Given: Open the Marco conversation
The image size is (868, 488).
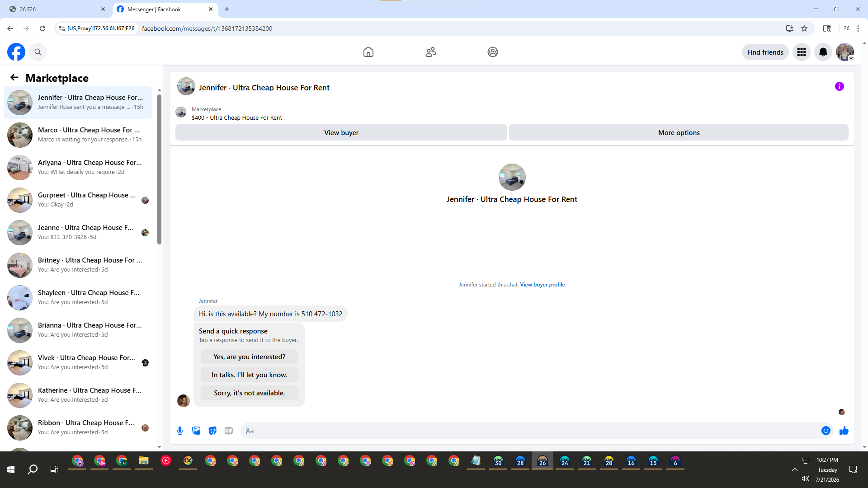Looking at the screenshot, I should tap(78, 135).
